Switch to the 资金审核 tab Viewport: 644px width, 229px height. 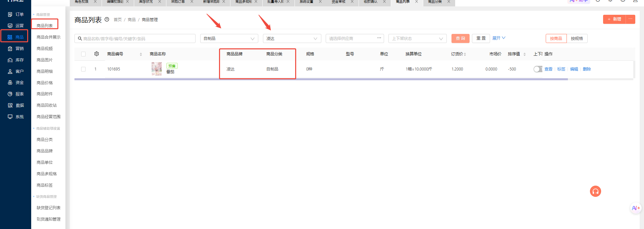[x=339, y=2]
